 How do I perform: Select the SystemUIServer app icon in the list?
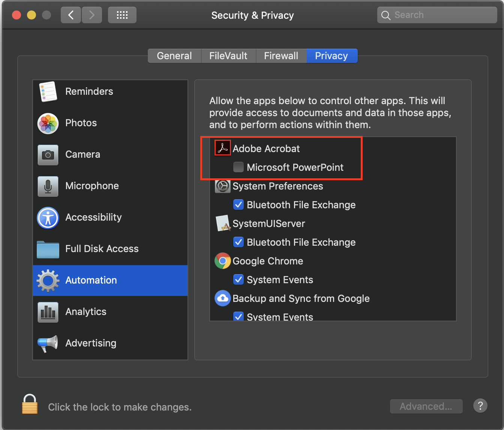click(223, 223)
